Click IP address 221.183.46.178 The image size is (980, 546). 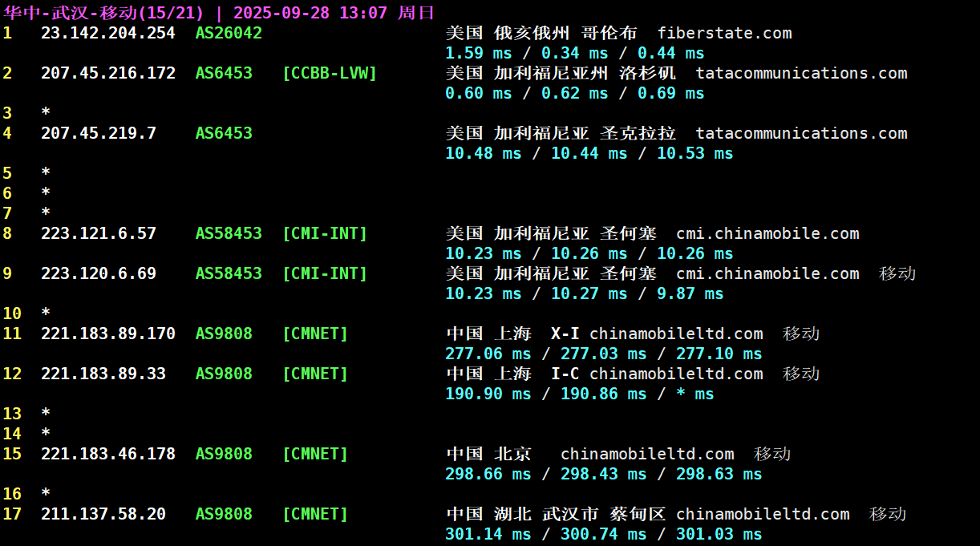pyautogui.click(x=108, y=454)
